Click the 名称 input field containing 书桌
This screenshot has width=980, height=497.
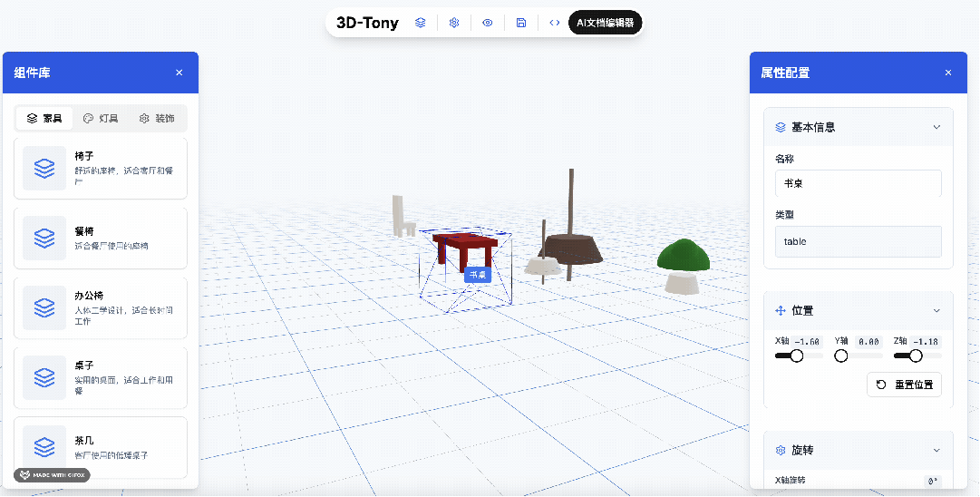point(859,184)
